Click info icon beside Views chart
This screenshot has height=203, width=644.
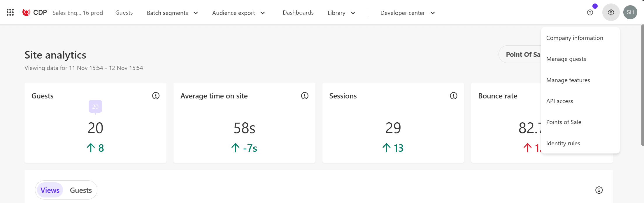click(599, 190)
